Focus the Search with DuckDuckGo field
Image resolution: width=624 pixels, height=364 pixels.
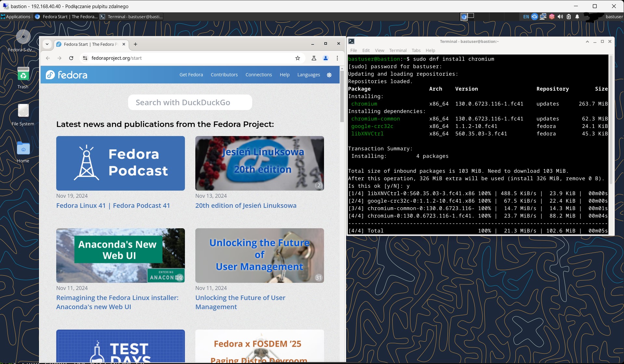(190, 103)
